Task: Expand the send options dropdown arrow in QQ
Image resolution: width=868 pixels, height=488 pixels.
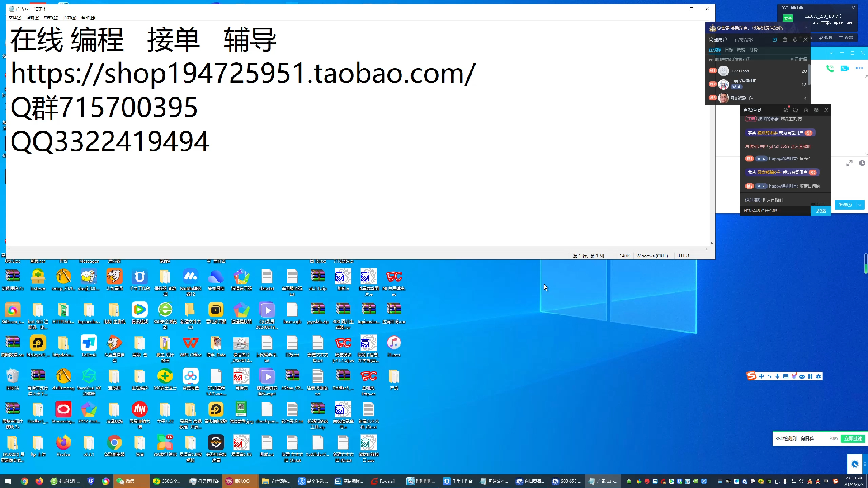Action: pos(860,205)
